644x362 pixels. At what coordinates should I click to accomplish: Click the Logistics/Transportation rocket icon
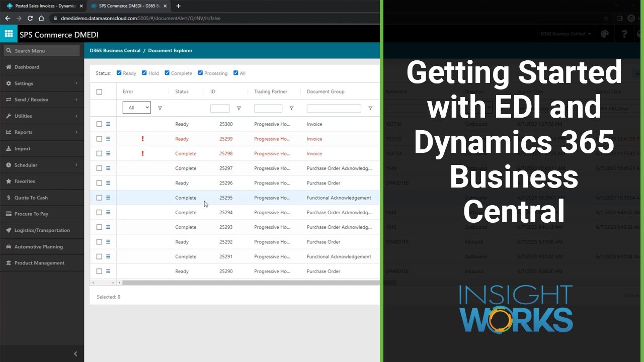[x=9, y=230]
